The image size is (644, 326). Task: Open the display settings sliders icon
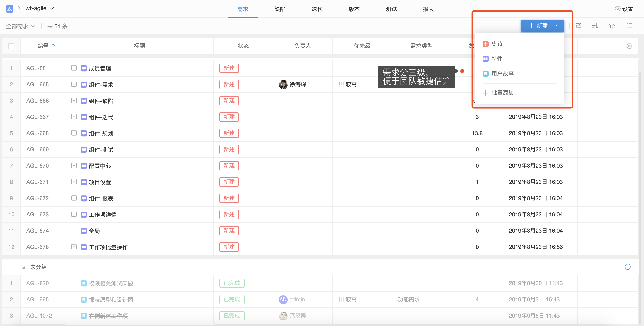point(578,26)
